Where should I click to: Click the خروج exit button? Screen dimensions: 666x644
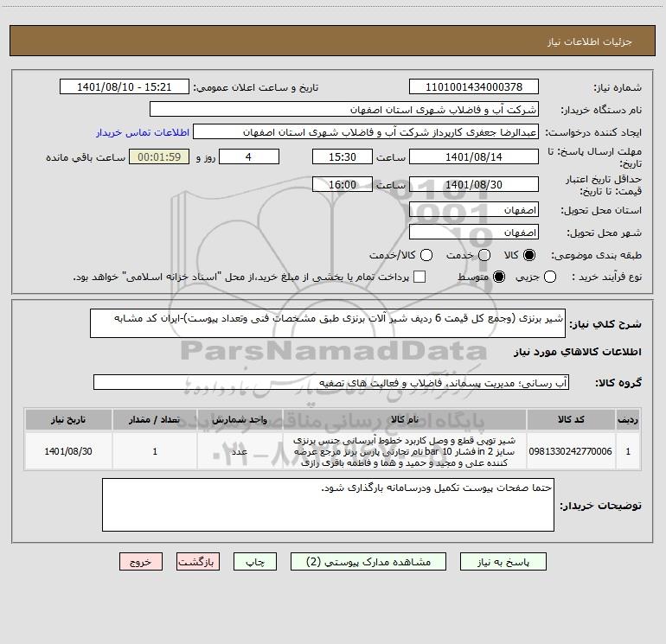pyautogui.click(x=141, y=562)
